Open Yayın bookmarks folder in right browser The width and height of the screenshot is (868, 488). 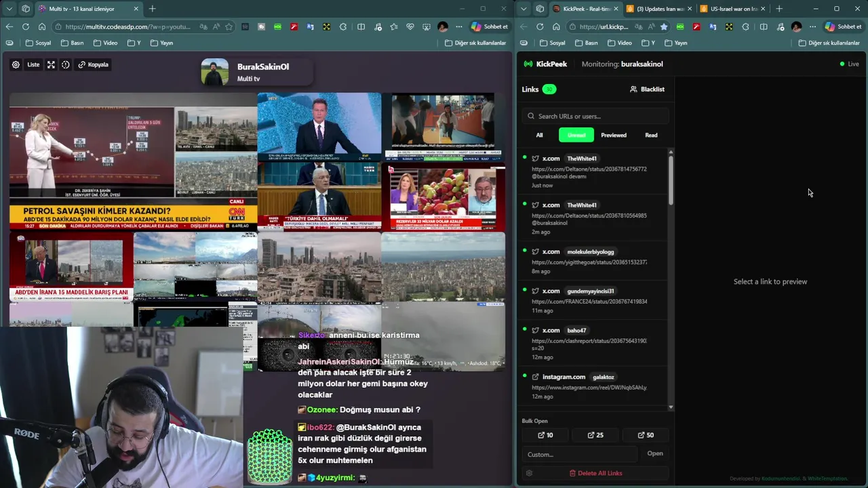676,43
